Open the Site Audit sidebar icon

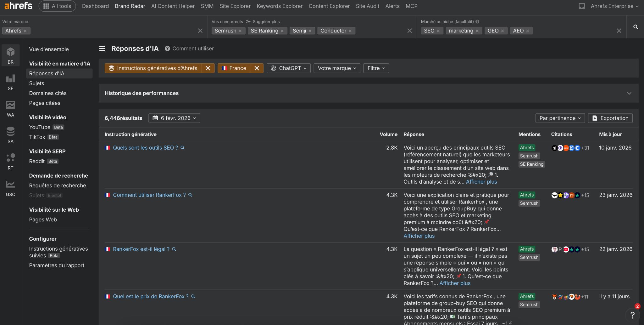11,134
